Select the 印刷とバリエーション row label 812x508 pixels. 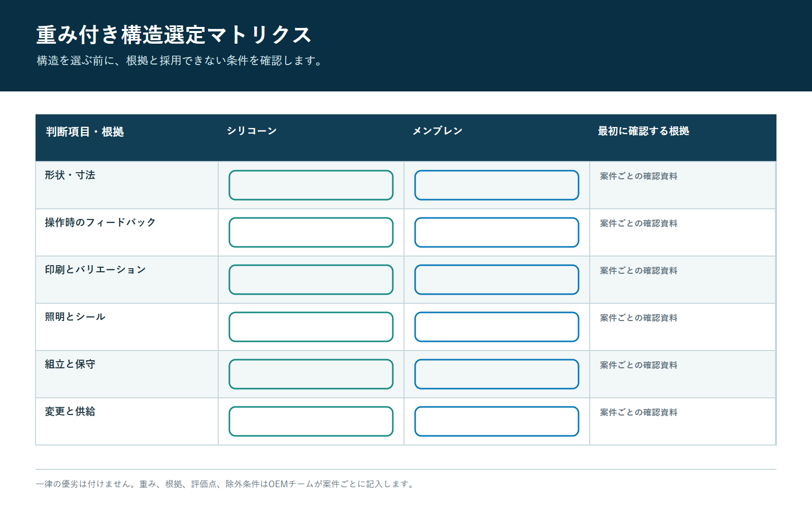point(95,269)
